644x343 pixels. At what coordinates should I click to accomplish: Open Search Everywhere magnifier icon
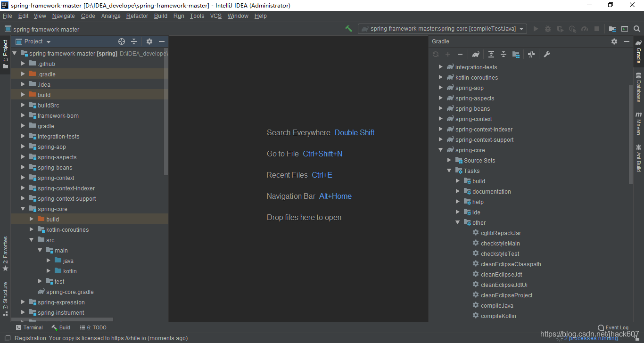click(637, 29)
